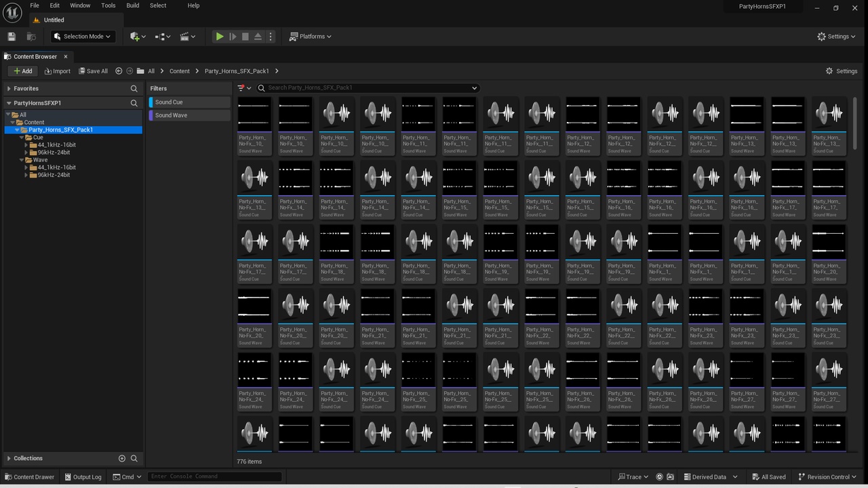Open the Platforms dropdown
The height and width of the screenshot is (488, 868).
pyautogui.click(x=310, y=37)
